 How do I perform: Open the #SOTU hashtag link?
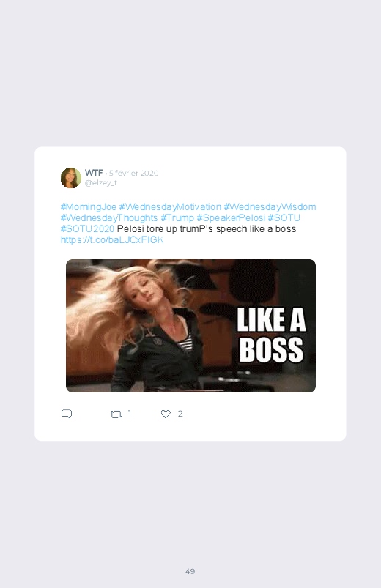point(284,218)
